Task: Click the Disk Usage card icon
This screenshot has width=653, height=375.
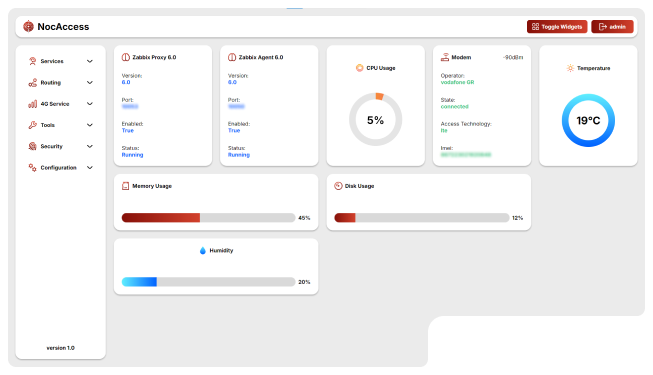Action: [x=338, y=186]
